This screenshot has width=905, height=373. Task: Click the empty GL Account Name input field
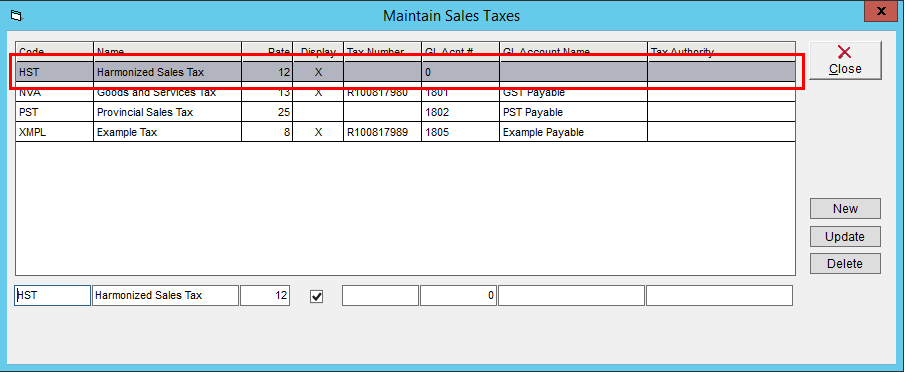pos(571,295)
